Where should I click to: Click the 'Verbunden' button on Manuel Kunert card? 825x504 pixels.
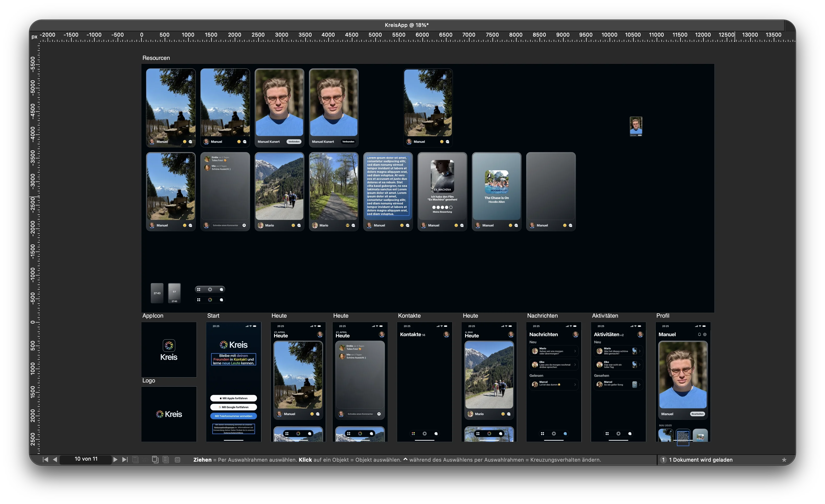348,142
